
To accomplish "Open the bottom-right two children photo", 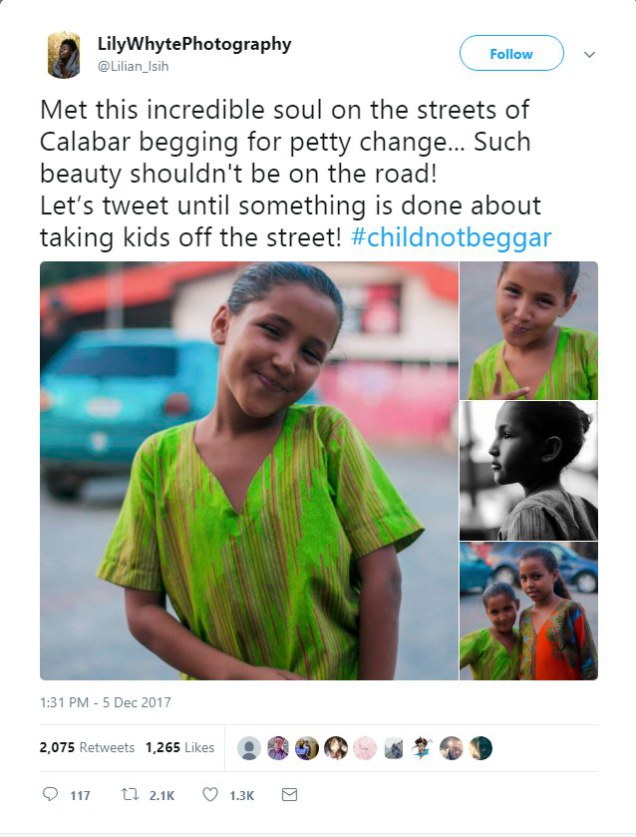I will click(x=528, y=611).
